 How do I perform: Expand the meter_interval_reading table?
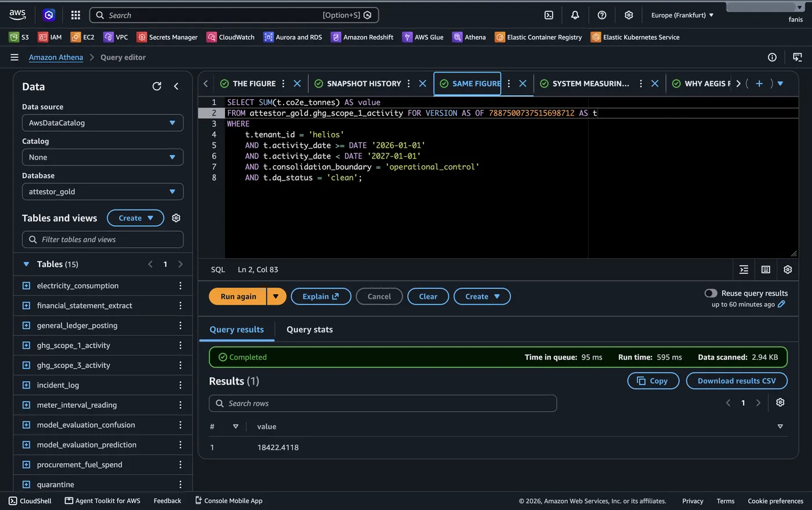26,406
